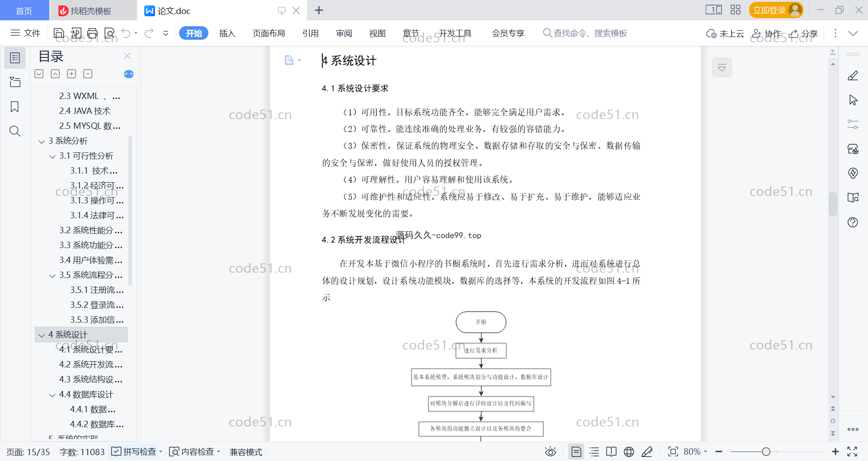The width and height of the screenshot is (868, 461).
Task: Click the pen editing tool on right sidebar
Action: point(853,75)
